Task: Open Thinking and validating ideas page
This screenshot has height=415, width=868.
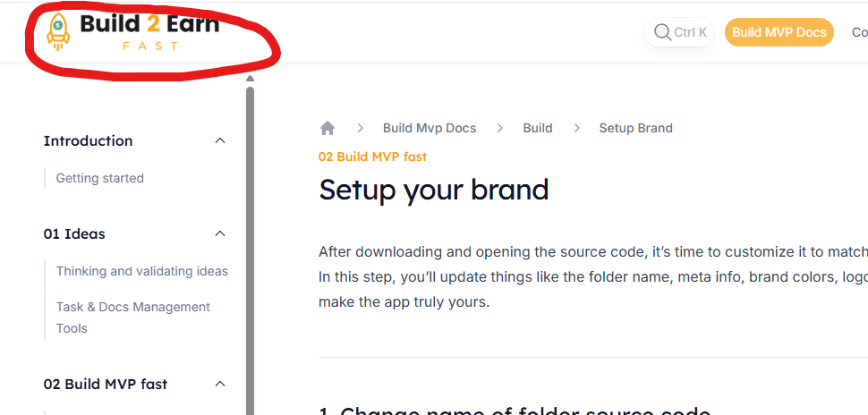Action: pyautogui.click(x=141, y=271)
